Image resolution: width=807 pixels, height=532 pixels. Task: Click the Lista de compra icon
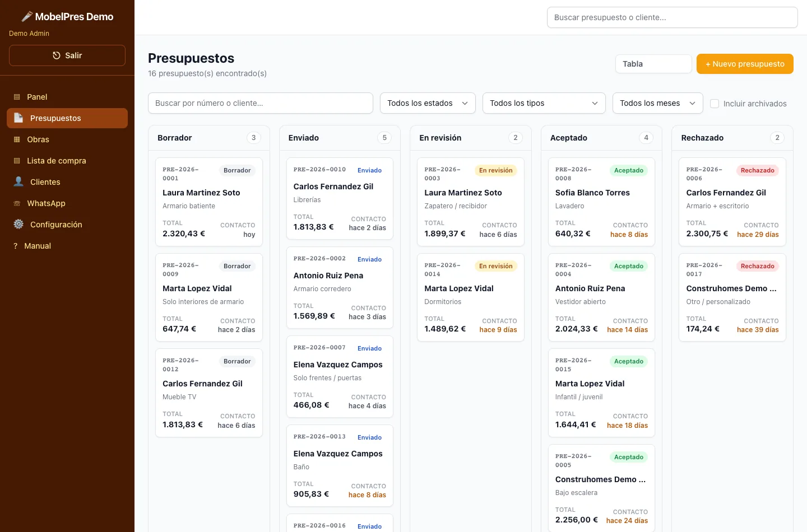click(x=17, y=161)
